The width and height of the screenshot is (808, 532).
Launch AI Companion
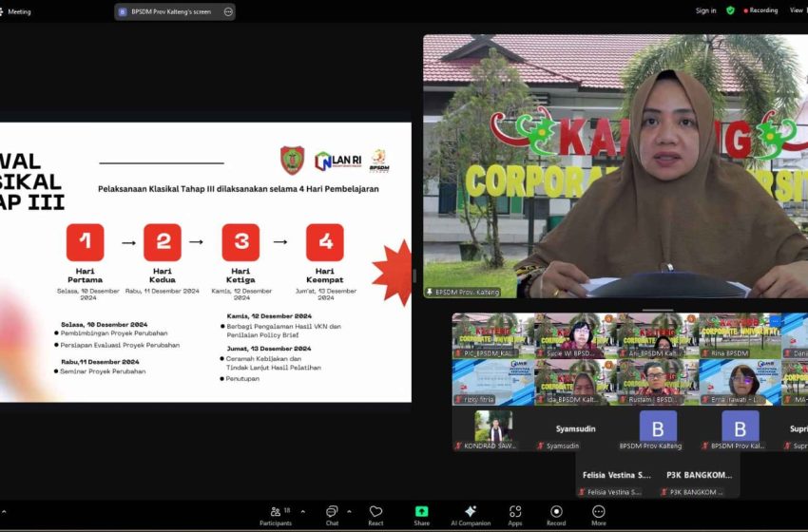tap(471, 516)
